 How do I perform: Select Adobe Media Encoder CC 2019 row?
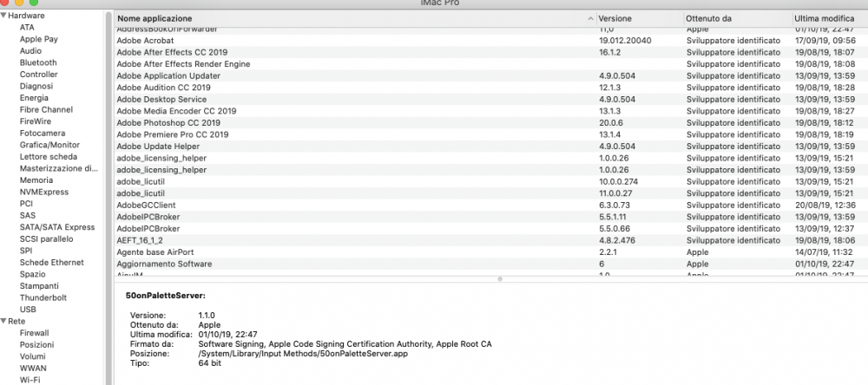coord(490,111)
